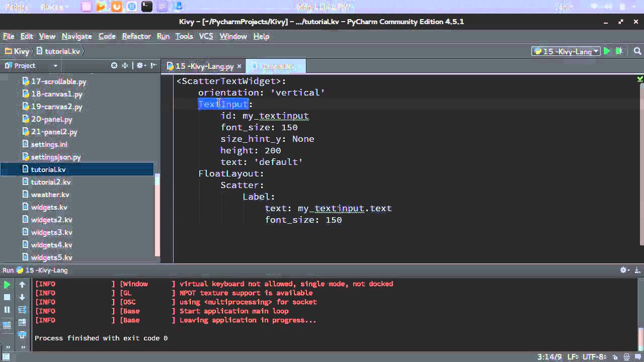644x362 pixels.
Task: Open Project panel gear settings
Action: tap(140, 65)
